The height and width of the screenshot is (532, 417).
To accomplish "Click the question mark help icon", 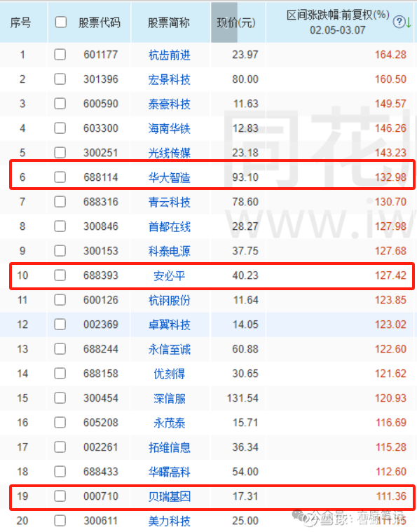I will [x=399, y=22].
